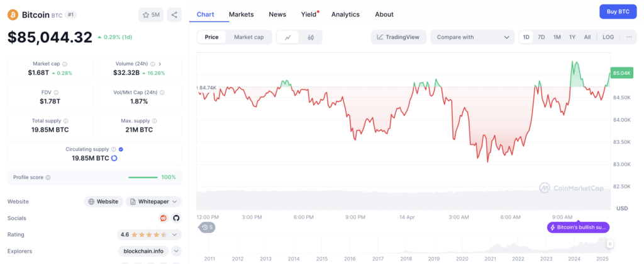Click the $32.32B volume value
This screenshot has height=264, width=644.
[126, 73]
